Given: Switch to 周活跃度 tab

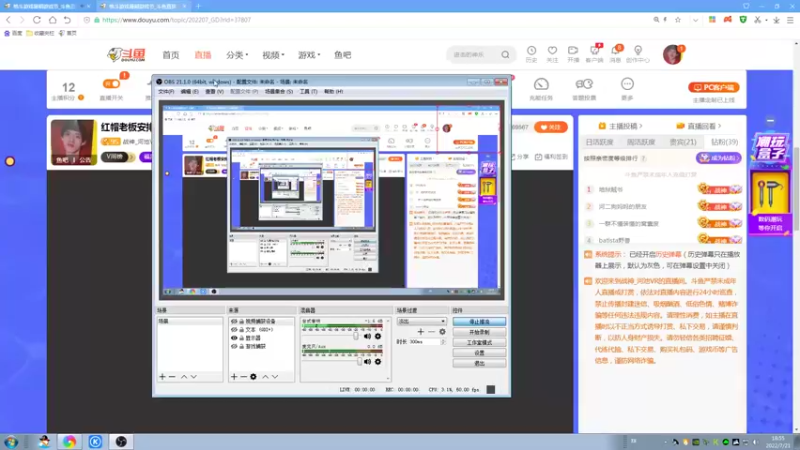Looking at the screenshot, I should 641,142.
